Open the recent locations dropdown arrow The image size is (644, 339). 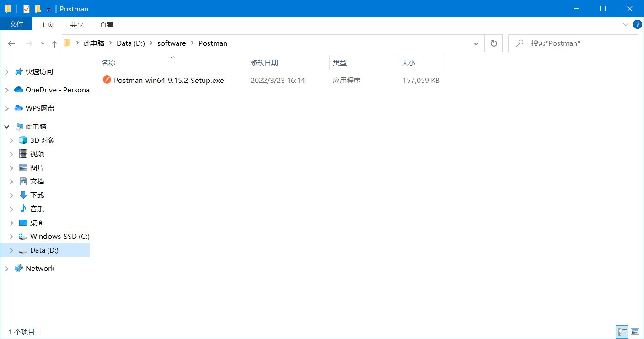(43, 43)
